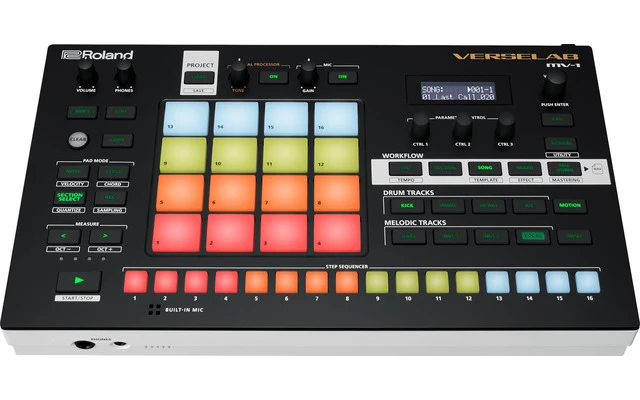
Task: Click the BUILT-IN MIC grille
Action: (154, 310)
